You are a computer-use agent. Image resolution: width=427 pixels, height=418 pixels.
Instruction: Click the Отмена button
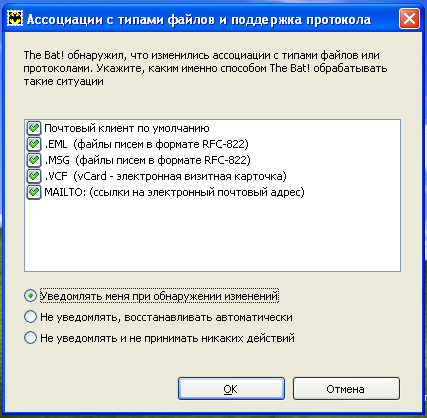pos(346,389)
